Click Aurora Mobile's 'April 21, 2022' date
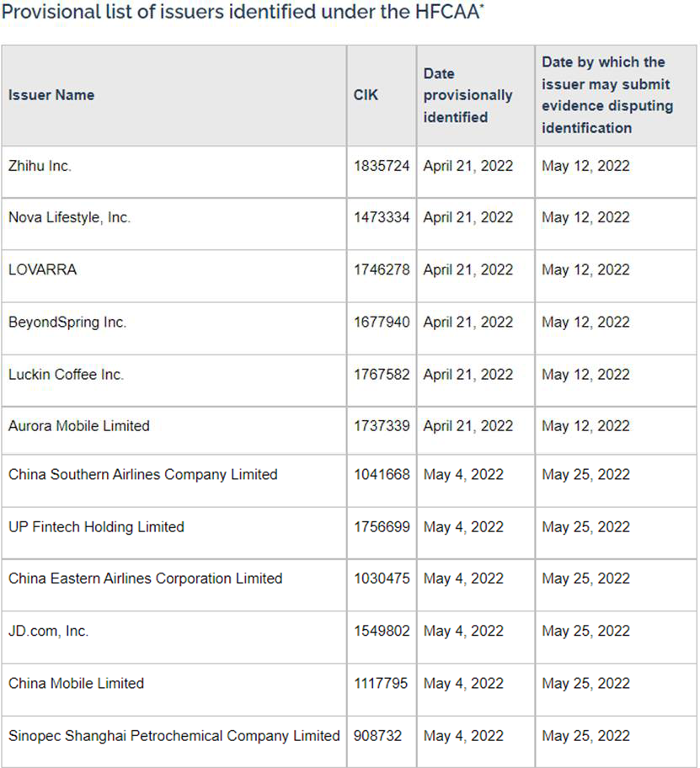 tap(468, 427)
